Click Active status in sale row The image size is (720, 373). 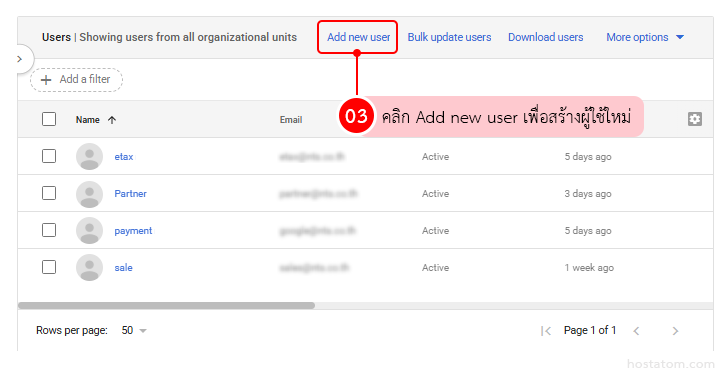[435, 267]
